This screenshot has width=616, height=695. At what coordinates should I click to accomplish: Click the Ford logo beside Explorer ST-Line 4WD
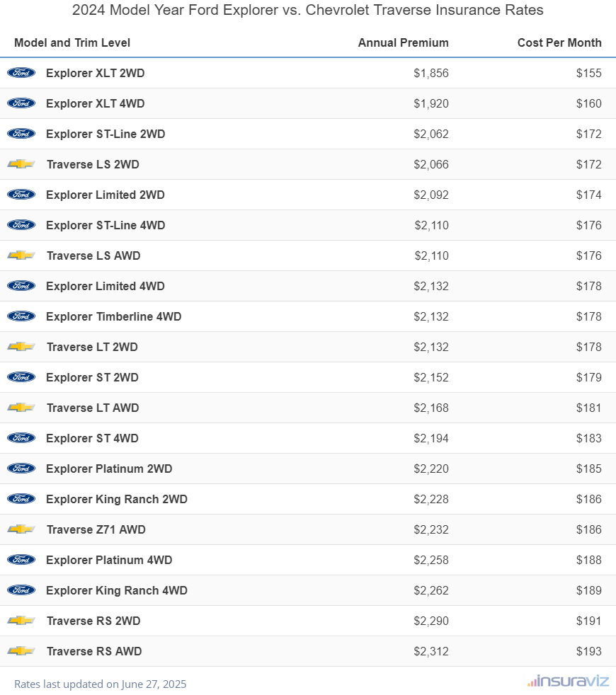pyautogui.click(x=21, y=225)
